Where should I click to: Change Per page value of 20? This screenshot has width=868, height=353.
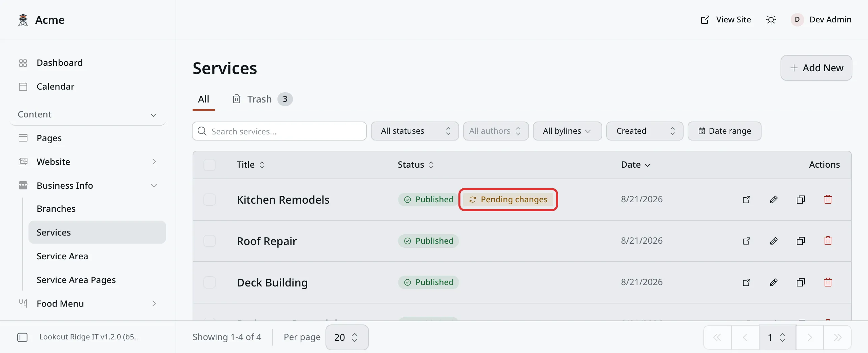click(347, 337)
